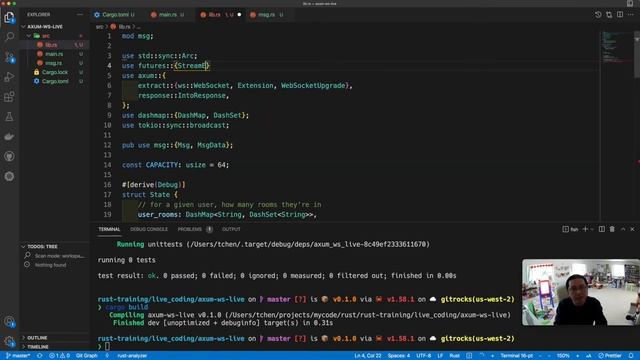Open msg.rs in explorer tree
This screenshot has height=360, width=640.
[53, 63]
